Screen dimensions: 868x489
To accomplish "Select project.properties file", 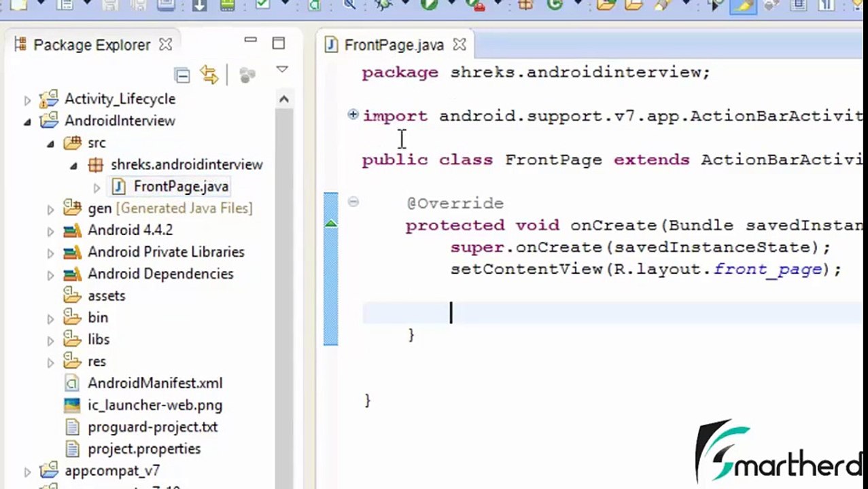I will [144, 448].
